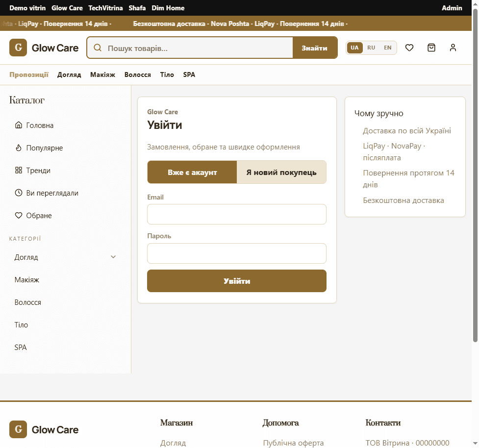Open Пропозиції in the navigation bar
Screen dimensions: 479x448
click(x=29, y=75)
